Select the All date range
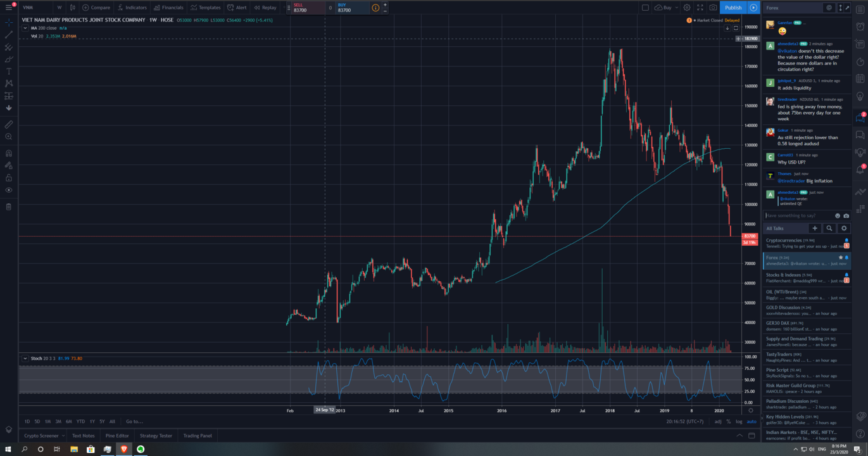This screenshot has width=868, height=456. click(112, 421)
